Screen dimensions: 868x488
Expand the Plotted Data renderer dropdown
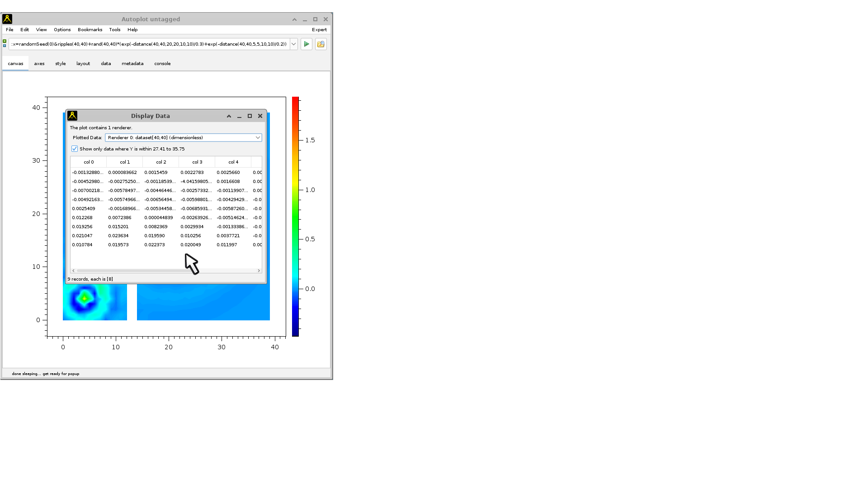pyautogui.click(x=258, y=138)
